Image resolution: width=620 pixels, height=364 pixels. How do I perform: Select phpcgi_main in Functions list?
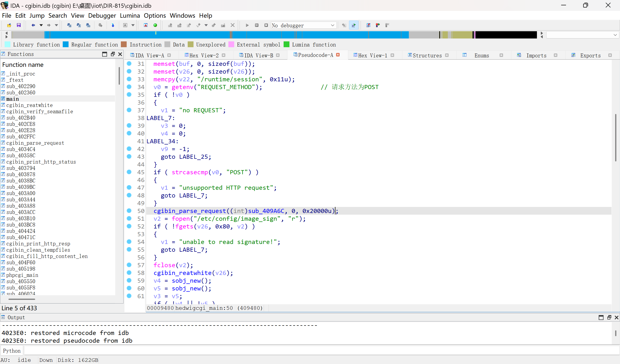(22, 275)
